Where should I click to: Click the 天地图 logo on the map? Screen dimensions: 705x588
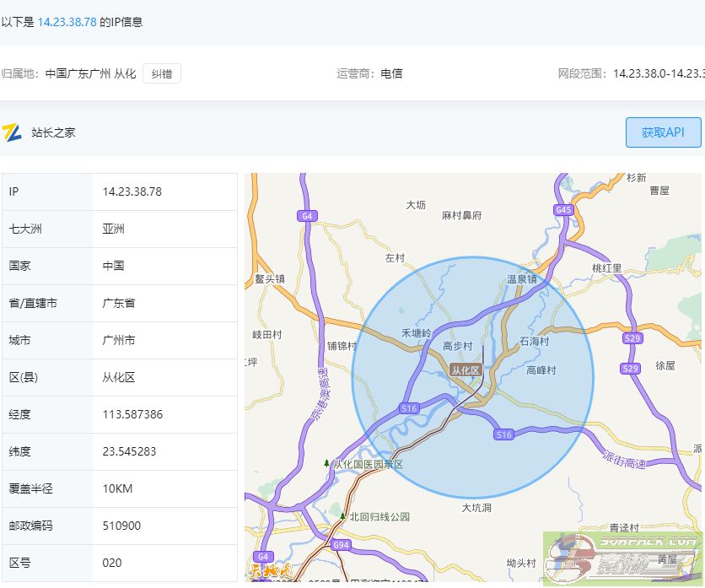point(272,571)
